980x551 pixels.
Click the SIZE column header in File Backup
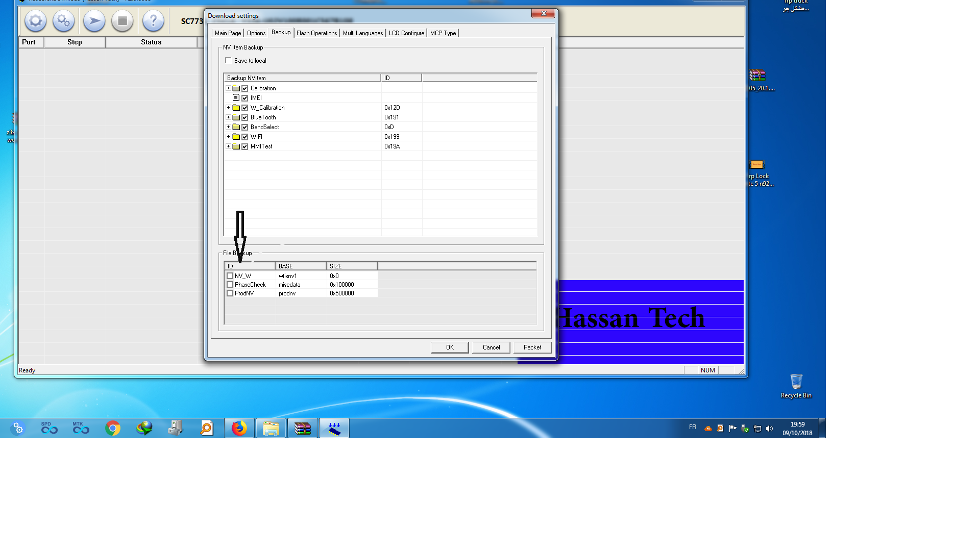click(352, 266)
